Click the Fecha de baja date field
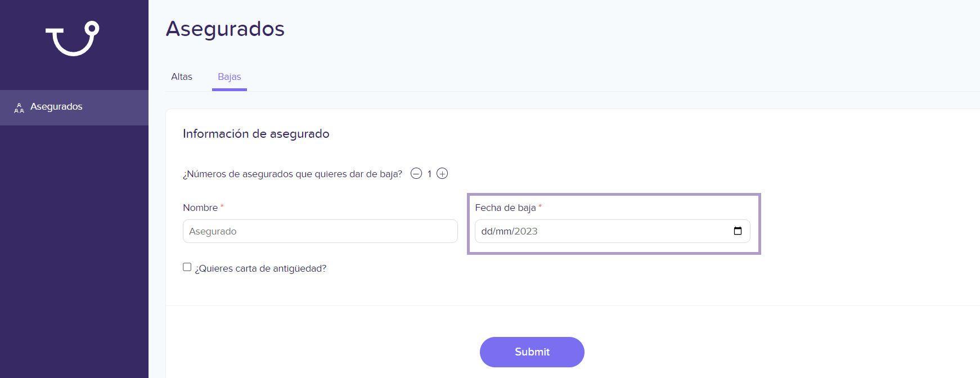980x378 pixels. pyautogui.click(x=613, y=231)
